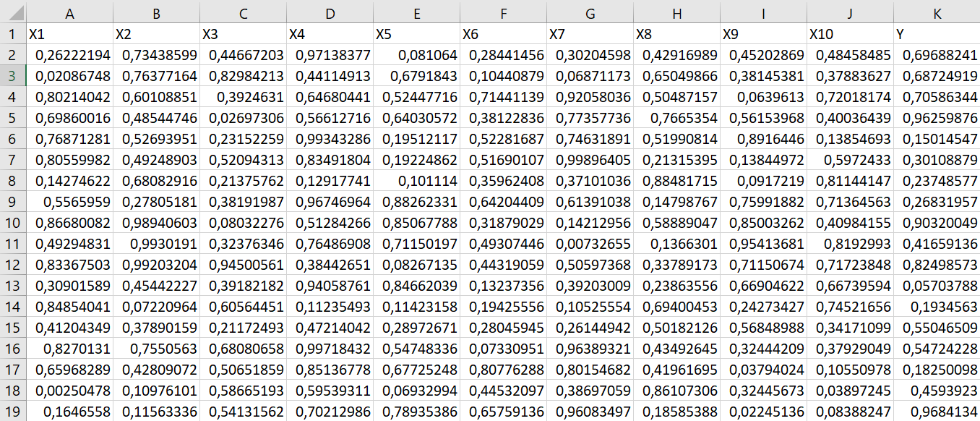
Task: Highlight column G via its header
Action: click(590, 13)
